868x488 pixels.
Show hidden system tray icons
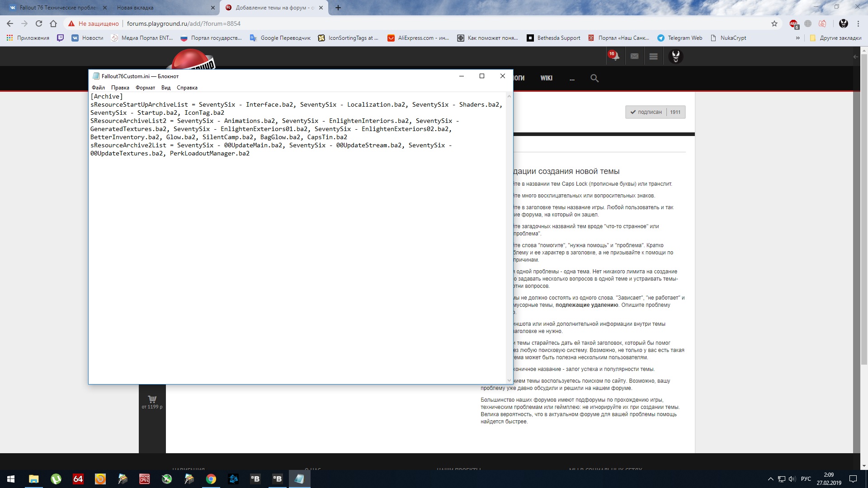[770, 479]
